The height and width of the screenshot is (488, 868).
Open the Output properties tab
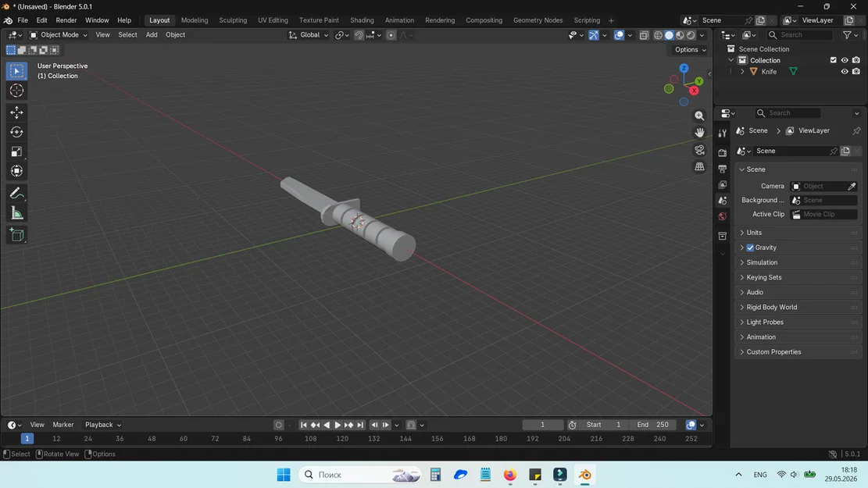point(723,168)
